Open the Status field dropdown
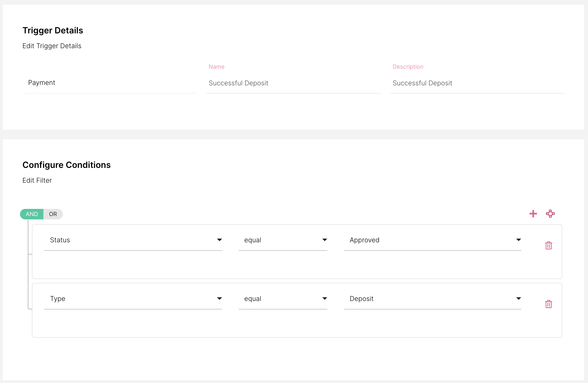 133,240
